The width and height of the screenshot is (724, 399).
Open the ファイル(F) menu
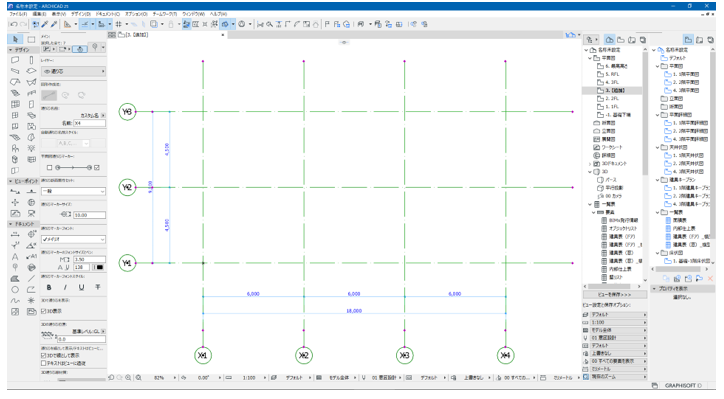[18, 14]
